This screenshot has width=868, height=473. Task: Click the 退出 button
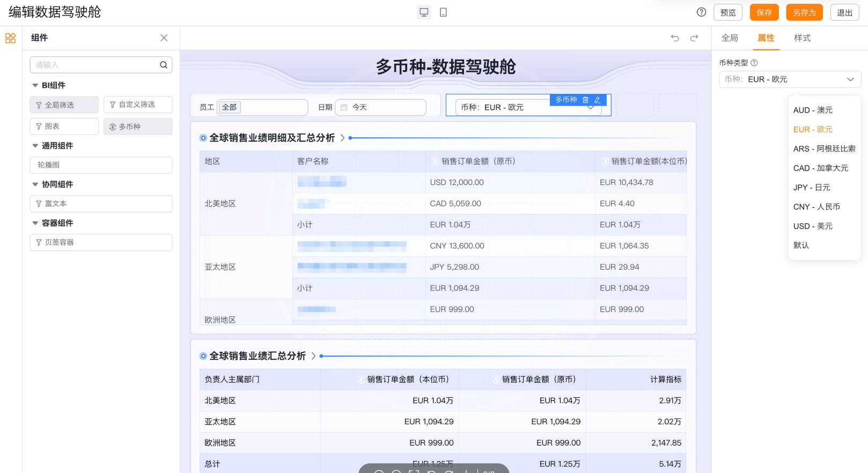[x=845, y=12]
